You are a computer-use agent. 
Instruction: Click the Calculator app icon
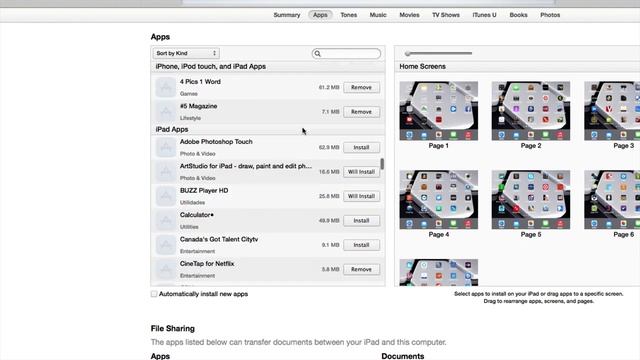(166, 220)
